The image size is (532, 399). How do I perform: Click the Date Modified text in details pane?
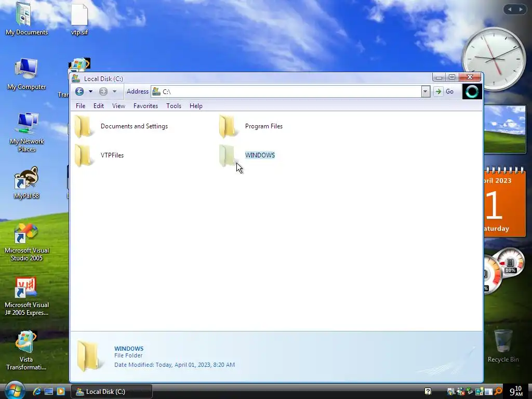click(x=175, y=365)
